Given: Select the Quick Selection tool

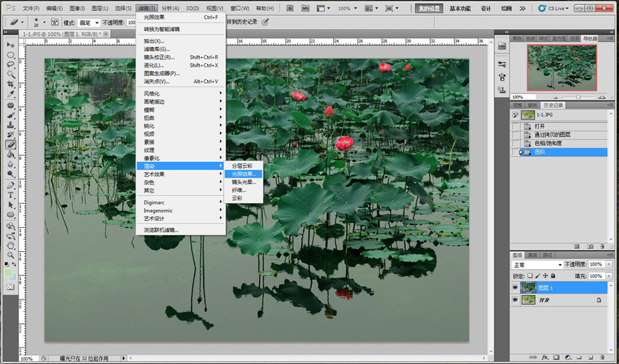Looking at the screenshot, I should coord(10,74).
